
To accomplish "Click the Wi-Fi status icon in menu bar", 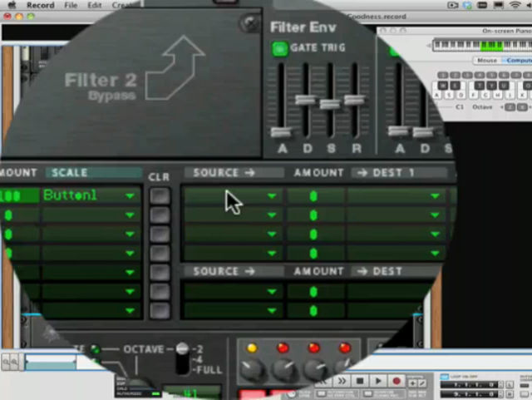I will (515, 5).
